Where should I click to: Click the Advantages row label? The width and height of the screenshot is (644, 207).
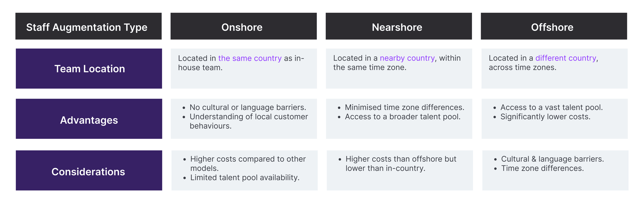89,120
